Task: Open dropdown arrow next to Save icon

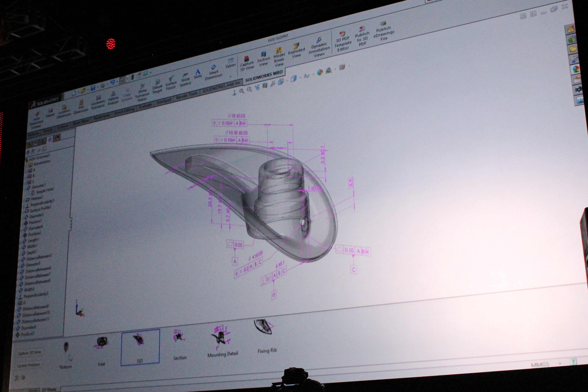Action: pyautogui.click(x=98, y=87)
